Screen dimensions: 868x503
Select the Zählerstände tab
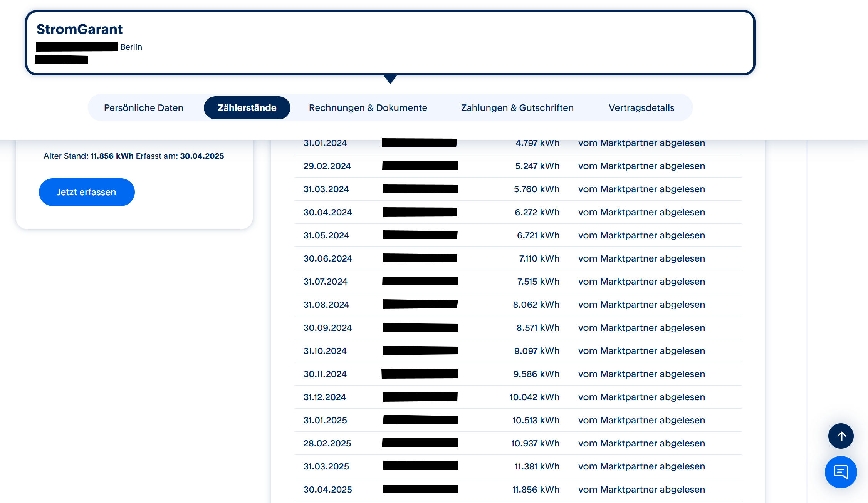(x=247, y=108)
